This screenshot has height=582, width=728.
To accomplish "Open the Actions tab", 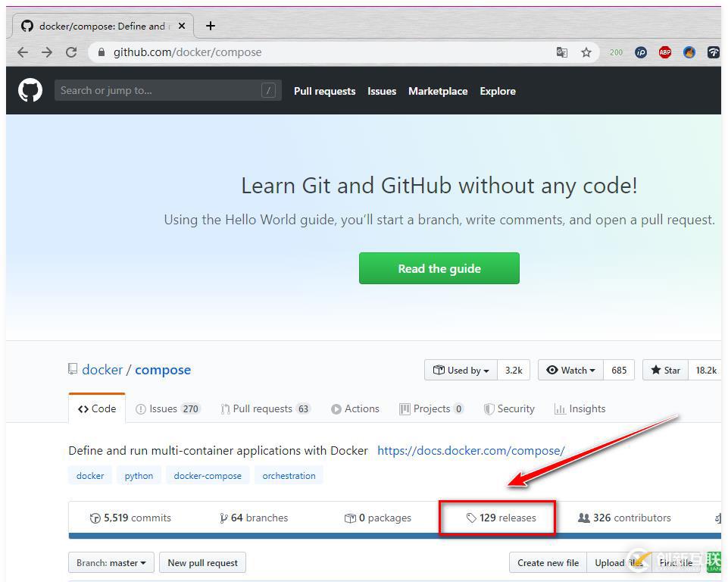I will pyautogui.click(x=355, y=408).
